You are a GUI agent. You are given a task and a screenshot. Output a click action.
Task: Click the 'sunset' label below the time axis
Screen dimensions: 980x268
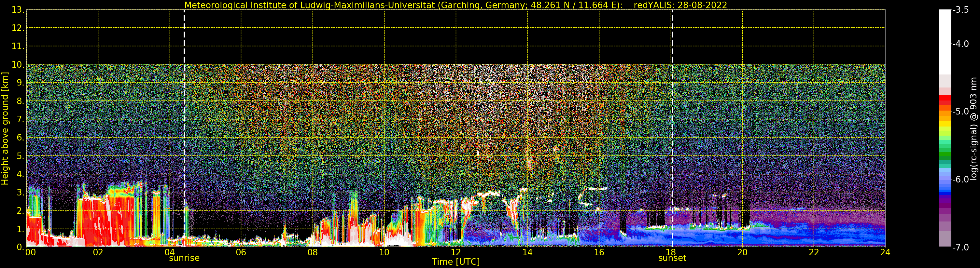tap(672, 258)
